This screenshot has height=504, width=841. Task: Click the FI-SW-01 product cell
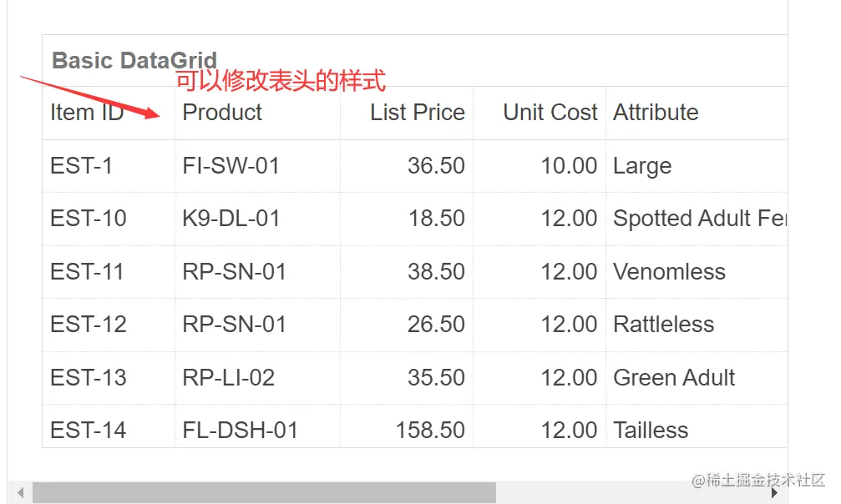pyautogui.click(x=231, y=166)
